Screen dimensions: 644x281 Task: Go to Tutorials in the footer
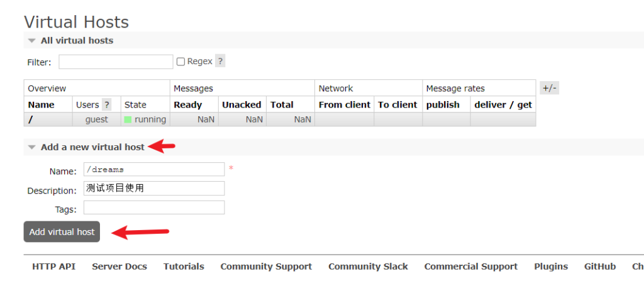click(184, 267)
